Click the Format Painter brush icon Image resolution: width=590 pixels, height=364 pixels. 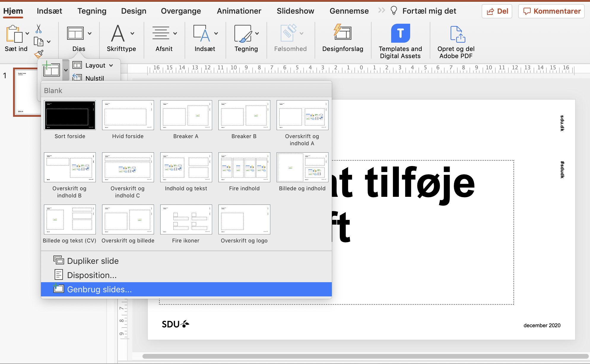[x=39, y=54]
